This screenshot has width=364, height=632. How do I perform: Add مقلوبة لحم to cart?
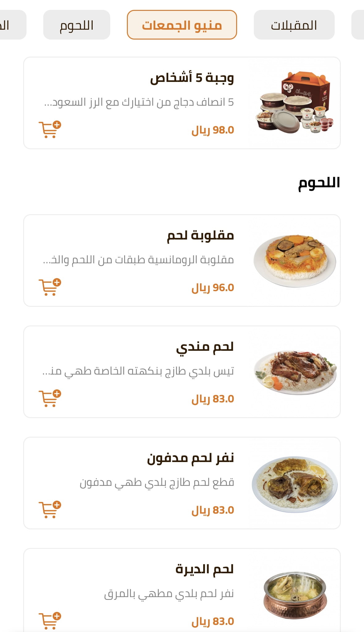[x=50, y=287]
